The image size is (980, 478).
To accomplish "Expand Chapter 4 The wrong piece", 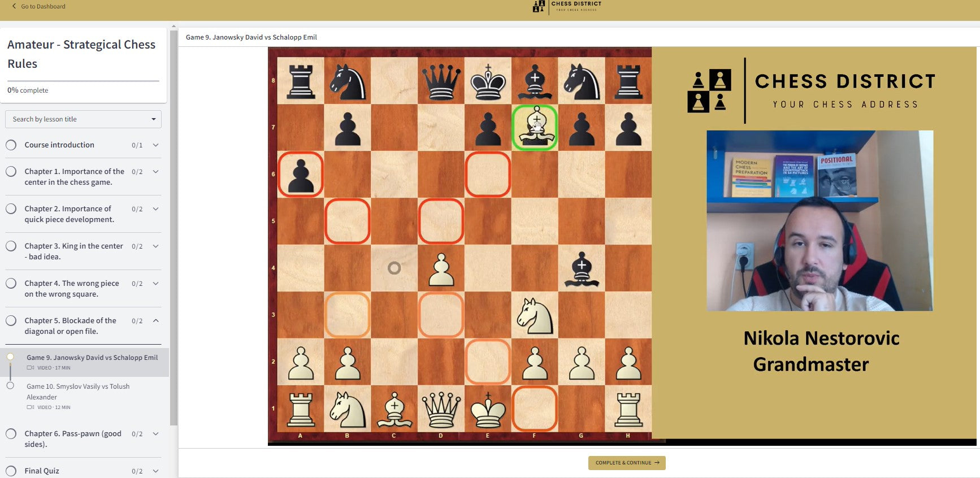I will (x=155, y=284).
